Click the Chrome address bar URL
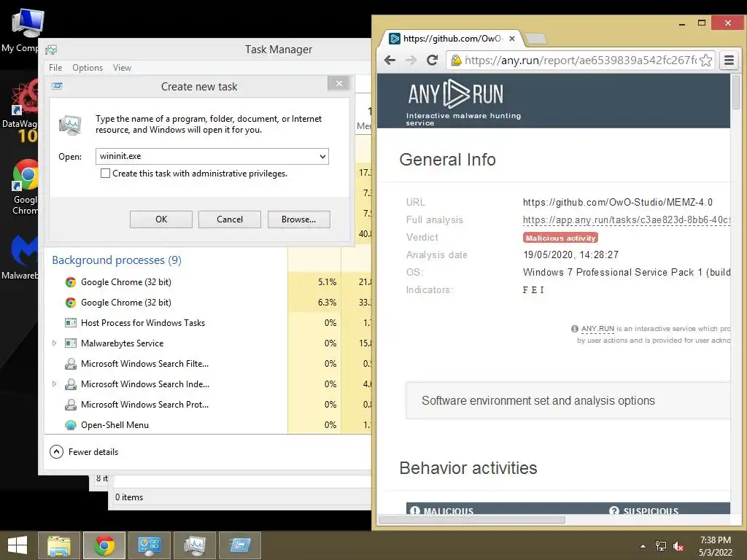Image resolution: width=747 pixels, height=560 pixels. pyautogui.click(x=580, y=60)
